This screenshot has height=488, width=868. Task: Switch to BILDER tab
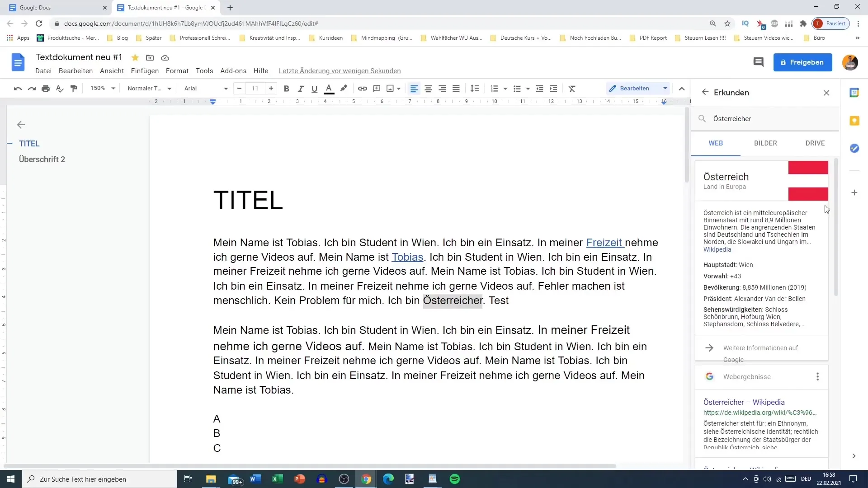click(765, 143)
